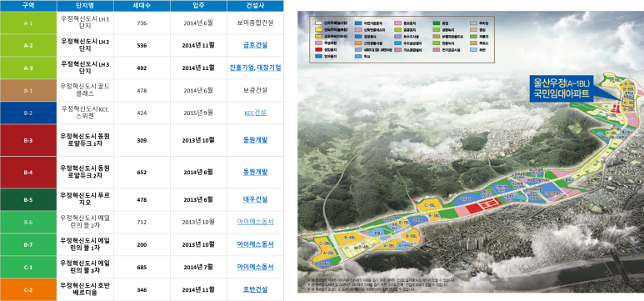Click the 진흥기업 link
The width and height of the screenshot is (644, 301).
click(x=242, y=68)
